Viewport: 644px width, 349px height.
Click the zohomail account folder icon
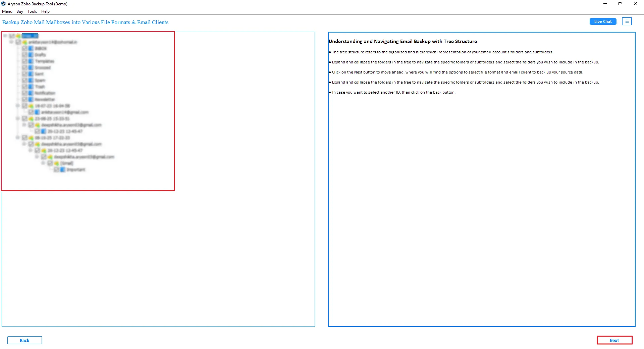(24, 42)
